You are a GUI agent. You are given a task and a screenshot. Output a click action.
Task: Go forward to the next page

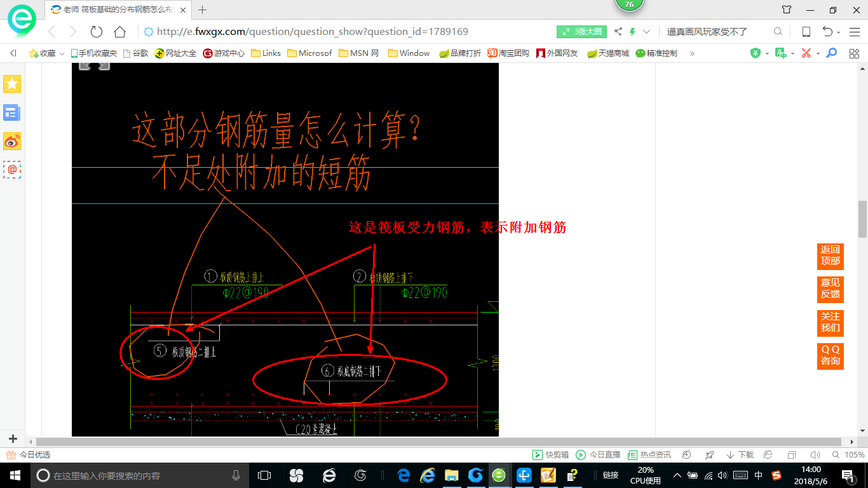(72, 32)
